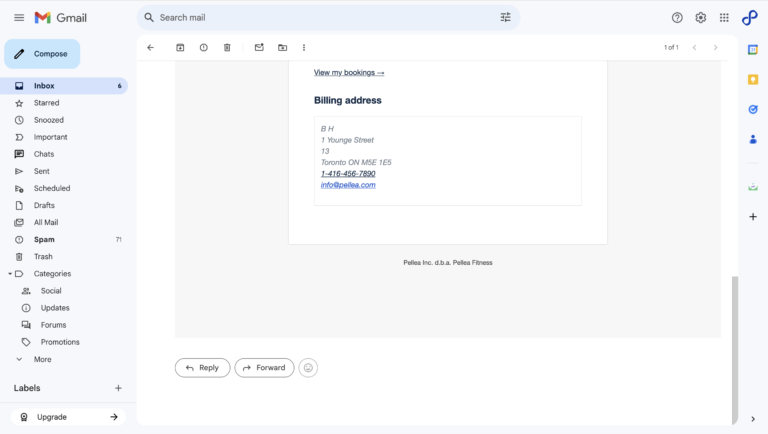
Task: Go back to the inbox list arrow
Action: [x=151, y=47]
